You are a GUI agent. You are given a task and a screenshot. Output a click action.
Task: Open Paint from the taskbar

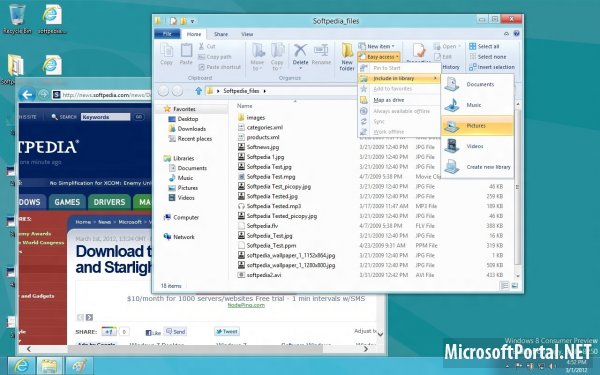[79, 366]
